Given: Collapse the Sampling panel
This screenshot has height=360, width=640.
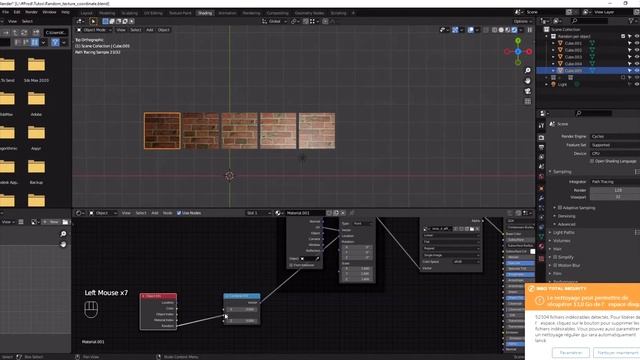Looking at the screenshot, I should 562,171.
